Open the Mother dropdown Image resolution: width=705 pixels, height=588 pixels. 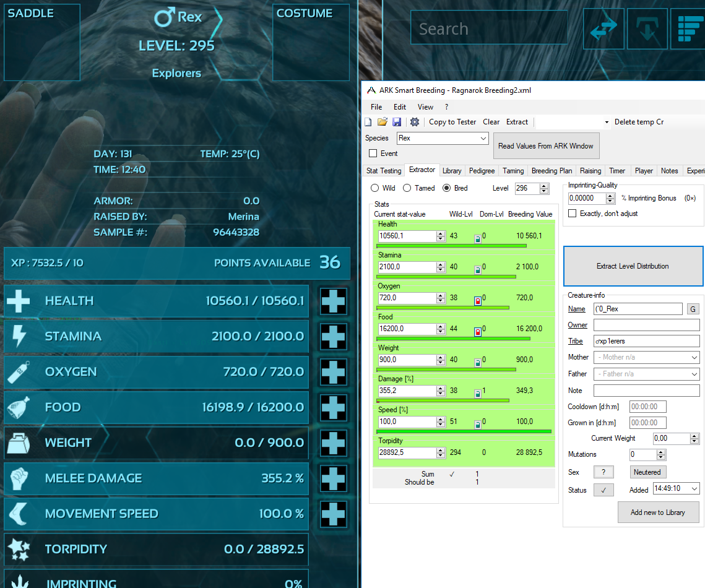pos(694,357)
